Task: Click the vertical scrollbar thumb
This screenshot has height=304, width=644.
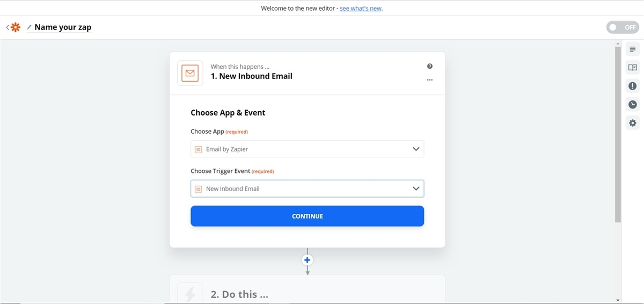Action: (618, 134)
